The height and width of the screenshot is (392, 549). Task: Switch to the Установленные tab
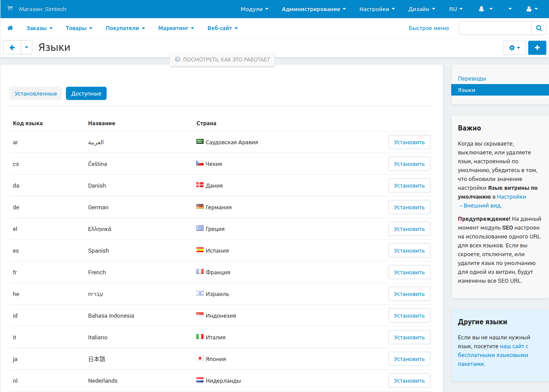click(x=36, y=93)
